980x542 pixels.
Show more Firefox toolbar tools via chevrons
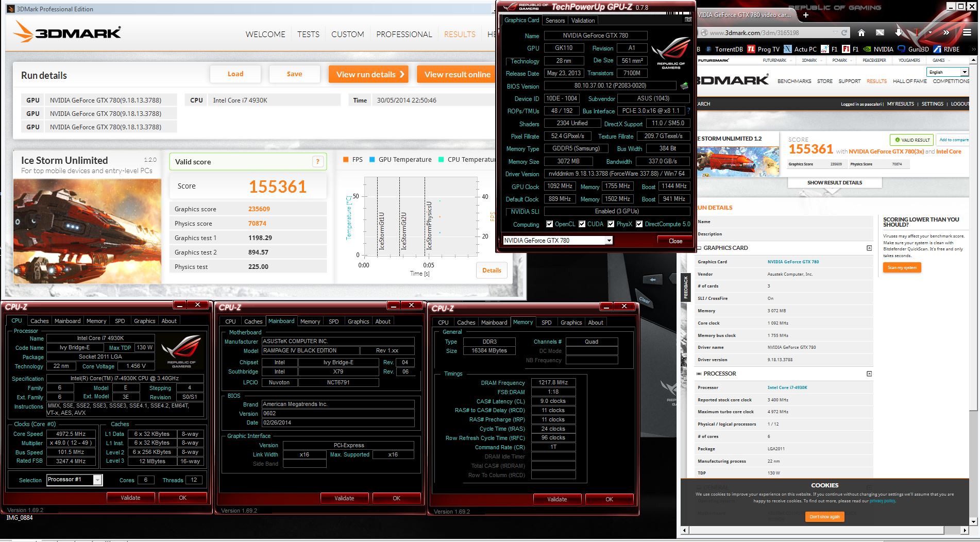tap(946, 32)
